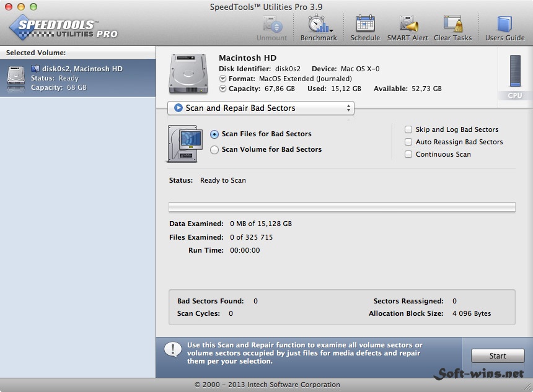Image resolution: width=533 pixels, height=392 pixels.
Task: Click the Macintosh HD title text
Action: coord(247,58)
